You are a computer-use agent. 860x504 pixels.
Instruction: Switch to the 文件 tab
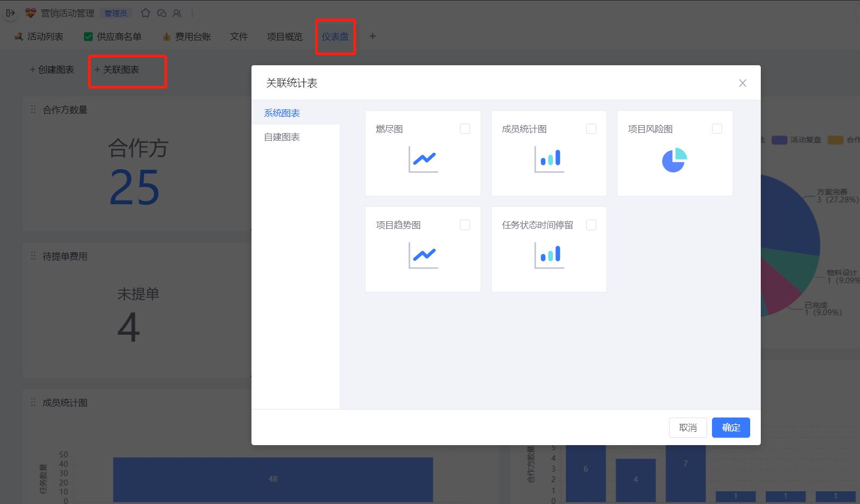point(239,37)
